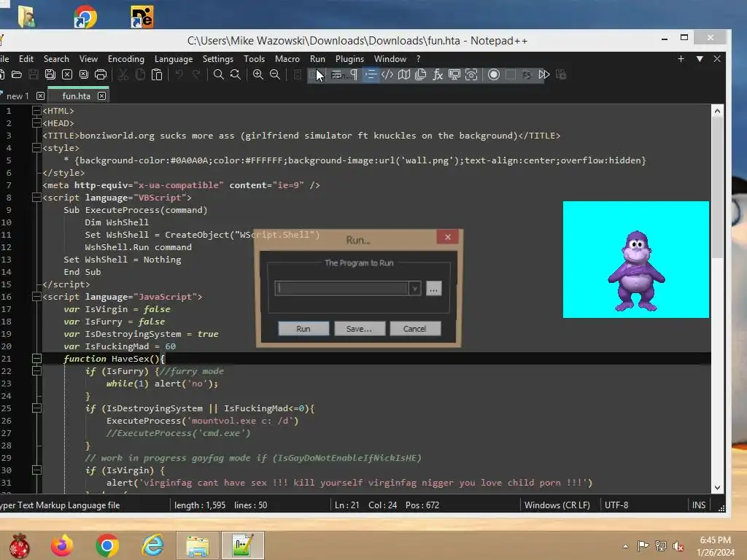747x560 pixels.
Task: Open the Replace tool icon
Action: pos(236,75)
